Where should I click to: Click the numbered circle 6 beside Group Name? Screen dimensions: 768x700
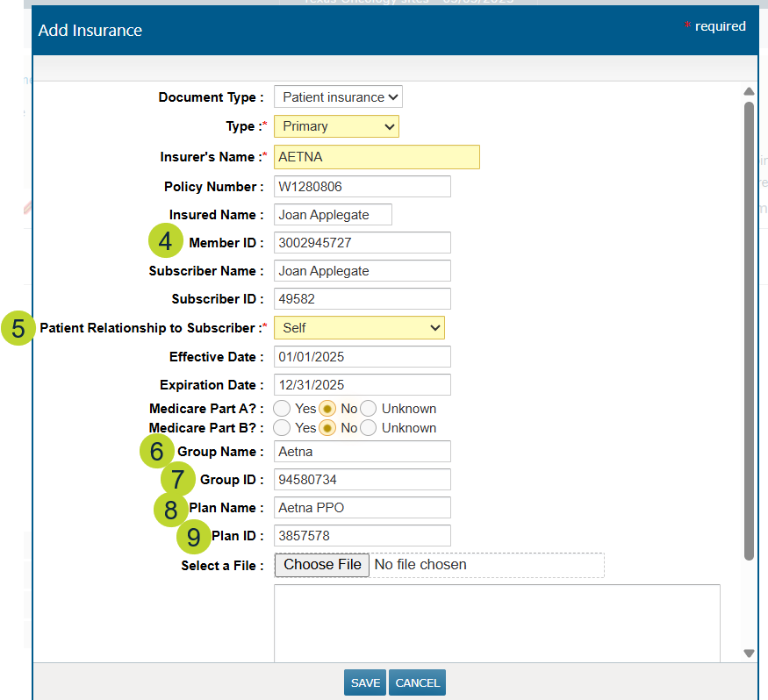pyautogui.click(x=157, y=452)
